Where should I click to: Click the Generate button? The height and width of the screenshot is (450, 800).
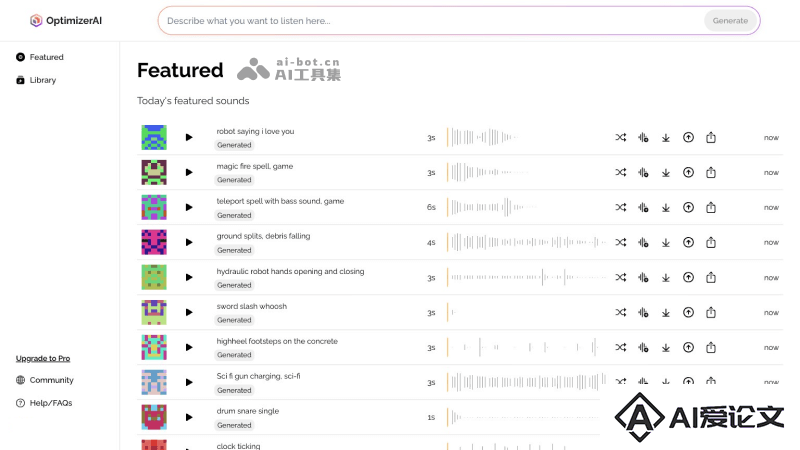coord(730,21)
